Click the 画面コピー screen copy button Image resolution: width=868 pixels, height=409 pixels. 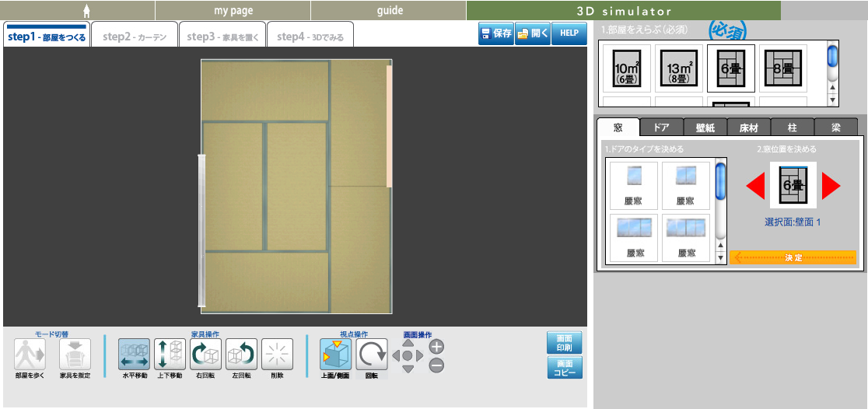click(x=565, y=368)
